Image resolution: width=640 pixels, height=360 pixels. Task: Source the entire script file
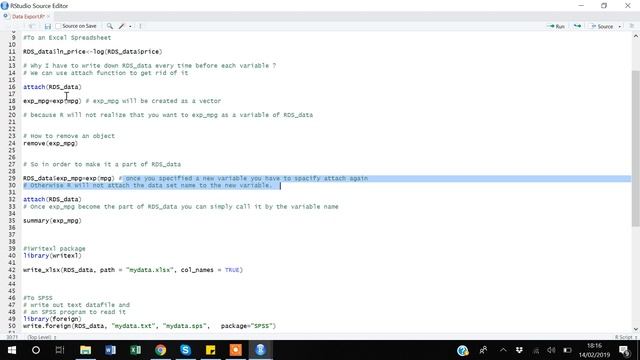coord(602,26)
